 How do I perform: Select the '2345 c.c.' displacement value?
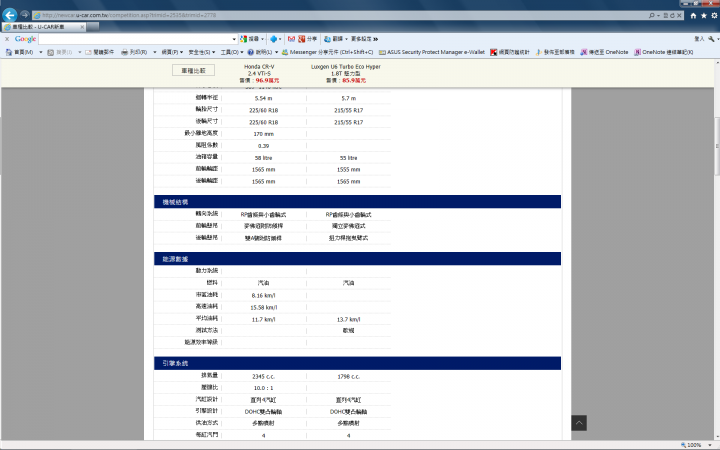click(x=264, y=377)
